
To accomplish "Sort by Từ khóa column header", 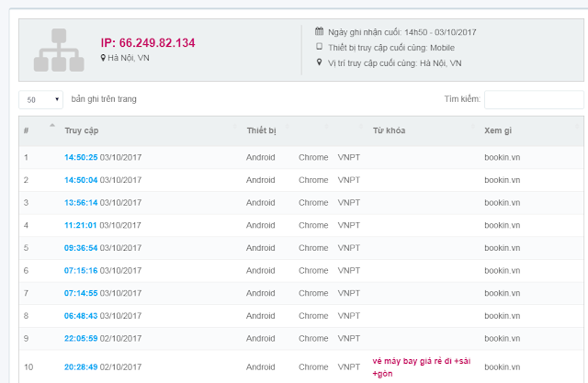I will [x=389, y=130].
